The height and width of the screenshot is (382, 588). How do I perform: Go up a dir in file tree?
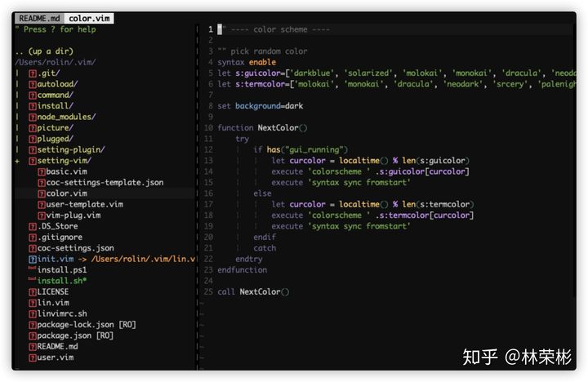pos(44,51)
